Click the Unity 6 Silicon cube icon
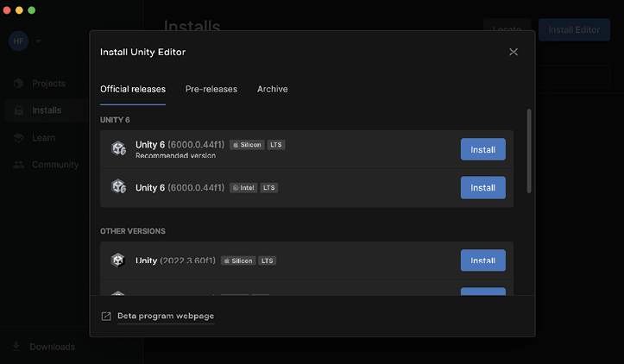The height and width of the screenshot is (364, 624). pyautogui.click(x=118, y=148)
